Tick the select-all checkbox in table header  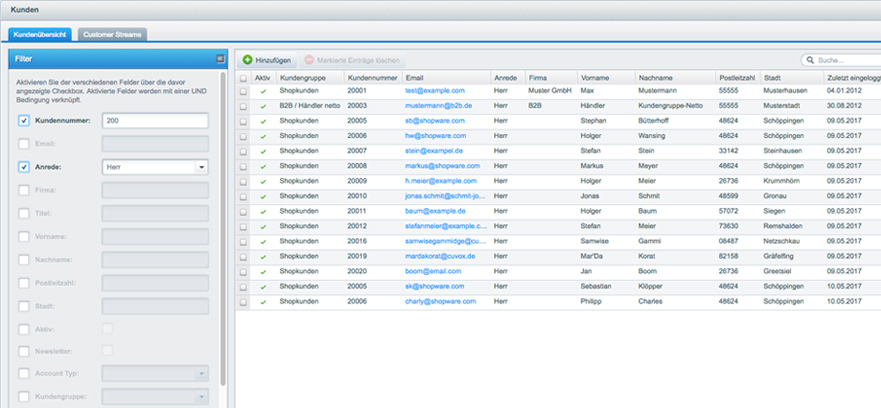[x=243, y=77]
